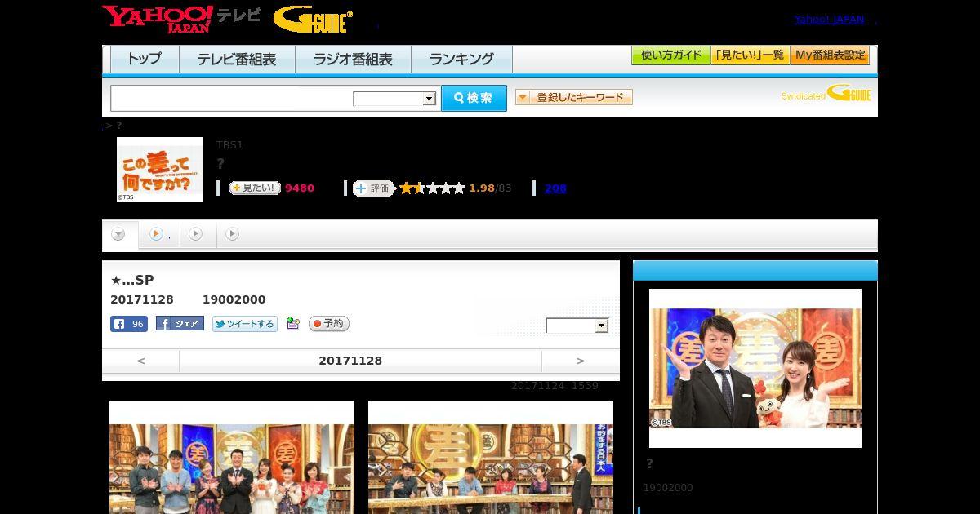Click the 検索 search button

(x=474, y=98)
